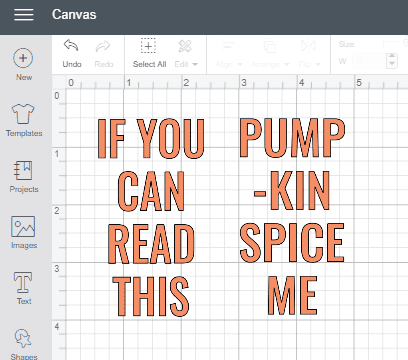Open the hamburger menu
This screenshot has height=360, width=408.
[x=24, y=15]
